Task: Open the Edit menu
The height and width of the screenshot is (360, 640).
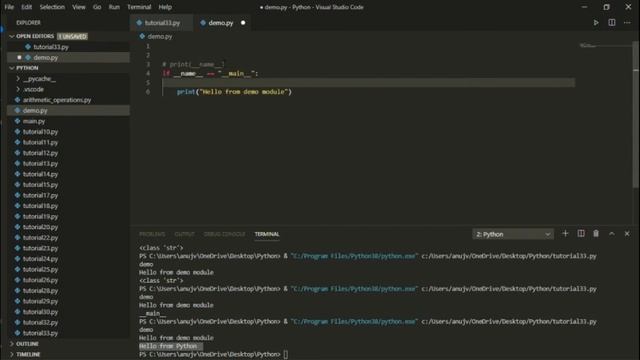Action: coord(27,7)
